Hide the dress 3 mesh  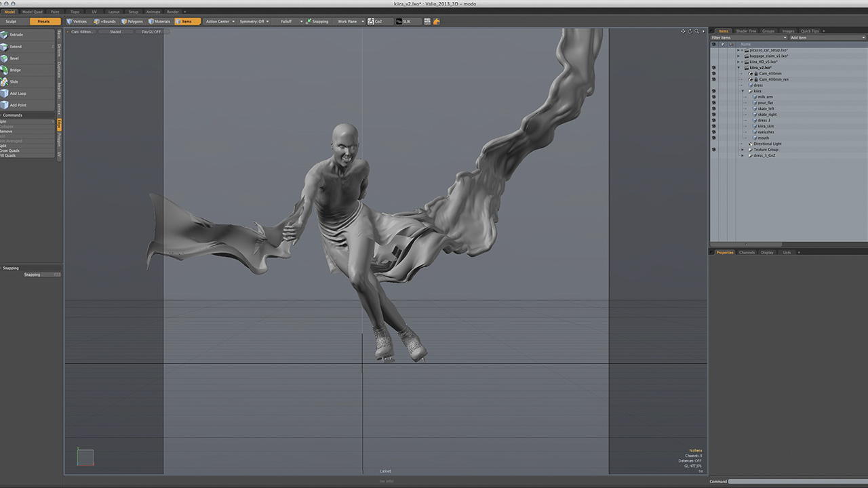point(713,121)
